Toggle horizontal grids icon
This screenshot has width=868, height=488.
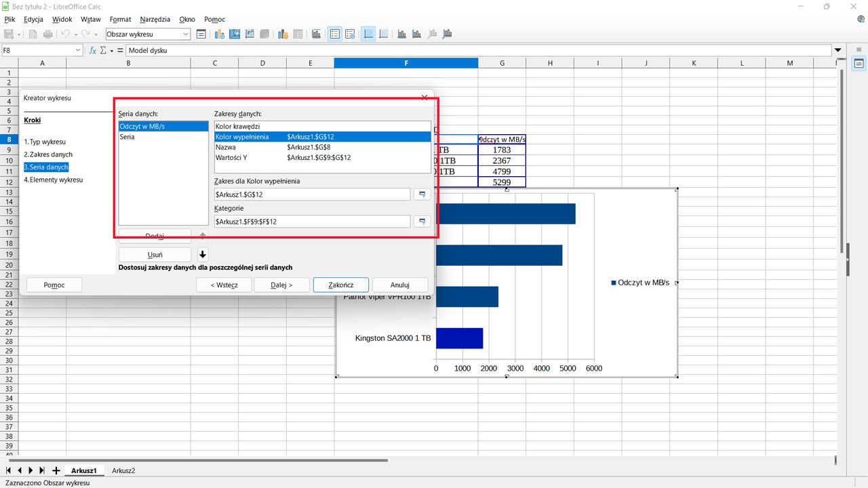click(368, 34)
